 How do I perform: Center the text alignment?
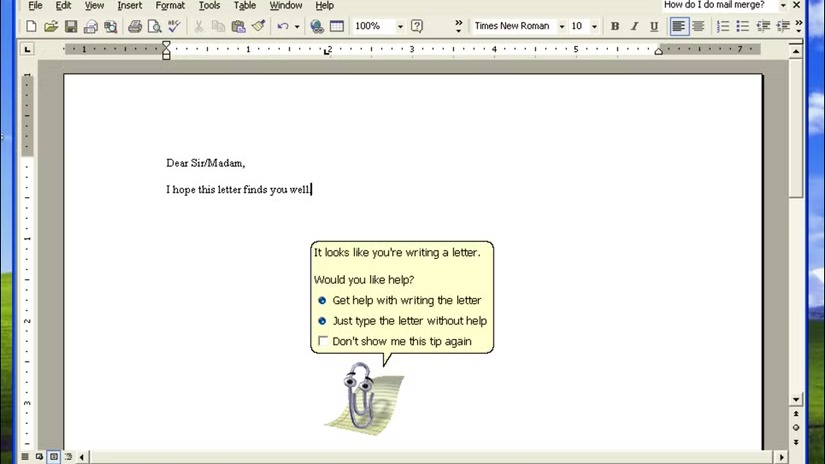698,26
